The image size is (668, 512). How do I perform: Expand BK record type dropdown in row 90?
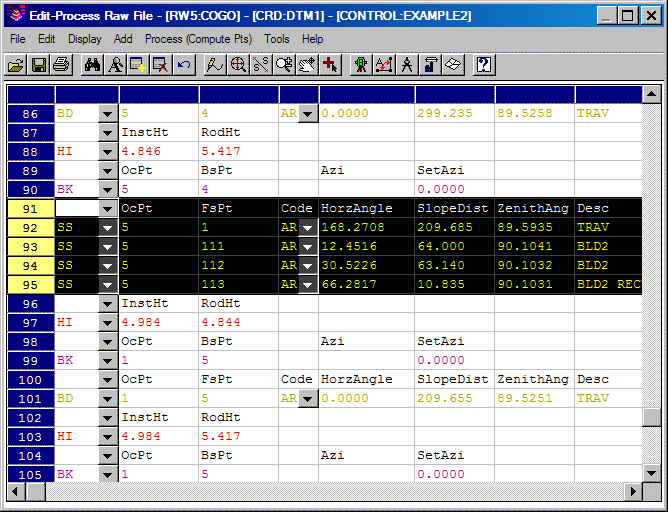coord(108,190)
